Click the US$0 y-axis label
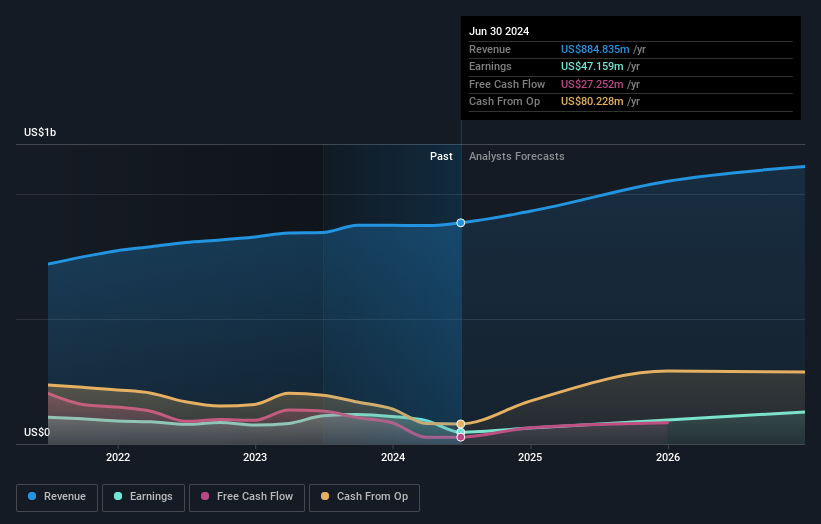Image resolution: width=821 pixels, height=524 pixels. tap(37, 432)
